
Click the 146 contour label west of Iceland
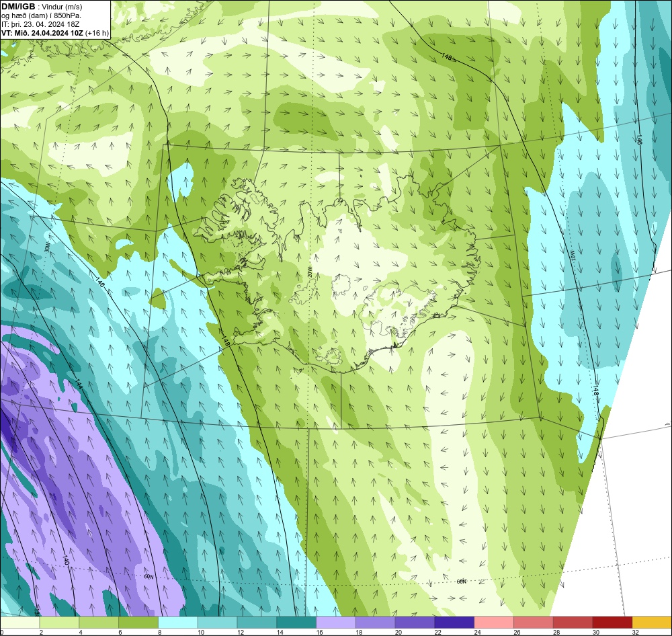tap(99, 282)
